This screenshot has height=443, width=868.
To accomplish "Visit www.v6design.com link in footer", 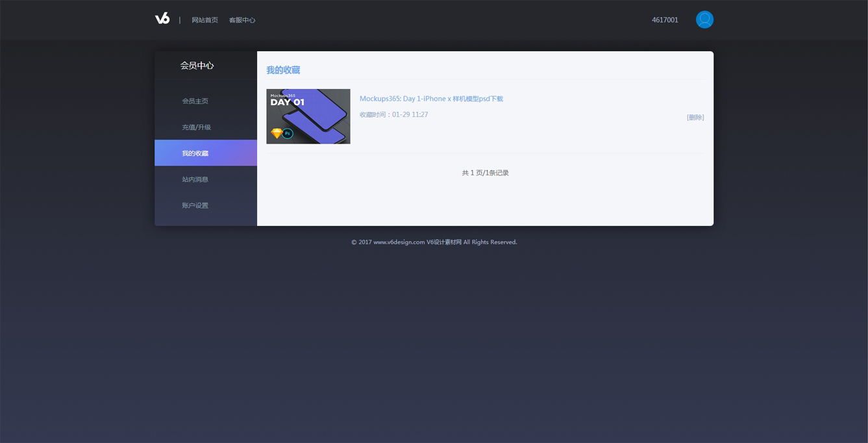I will coord(399,242).
